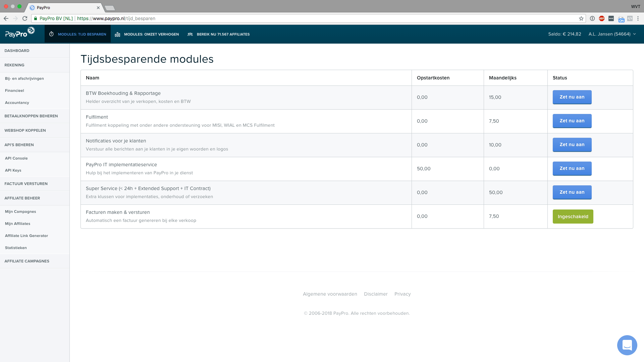Click the Adblock Plus extension icon

(x=602, y=18)
